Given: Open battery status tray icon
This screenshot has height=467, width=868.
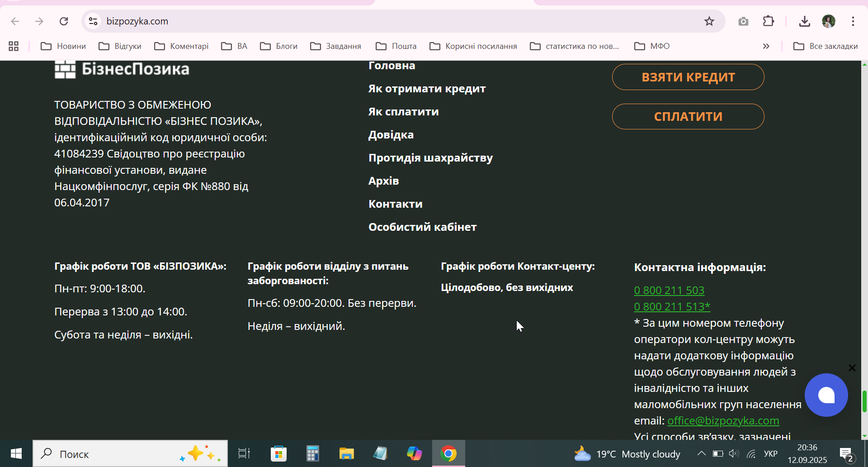Looking at the screenshot, I should coord(718,453).
